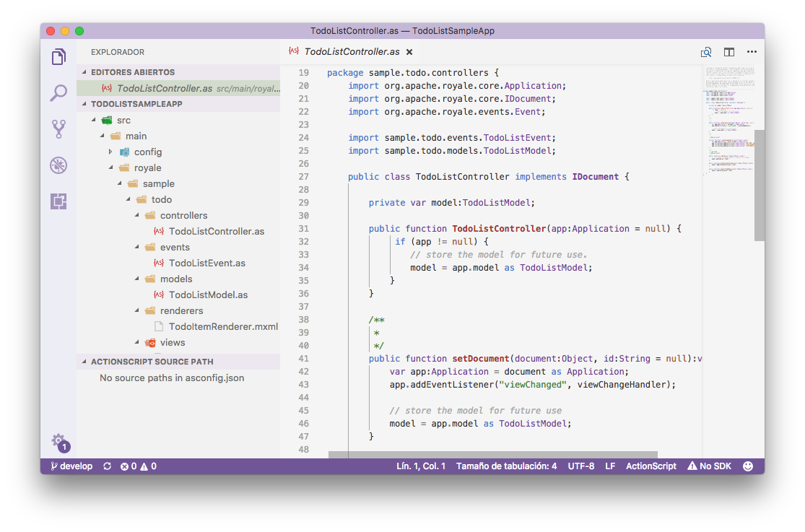Click the split editor icon

click(729, 52)
